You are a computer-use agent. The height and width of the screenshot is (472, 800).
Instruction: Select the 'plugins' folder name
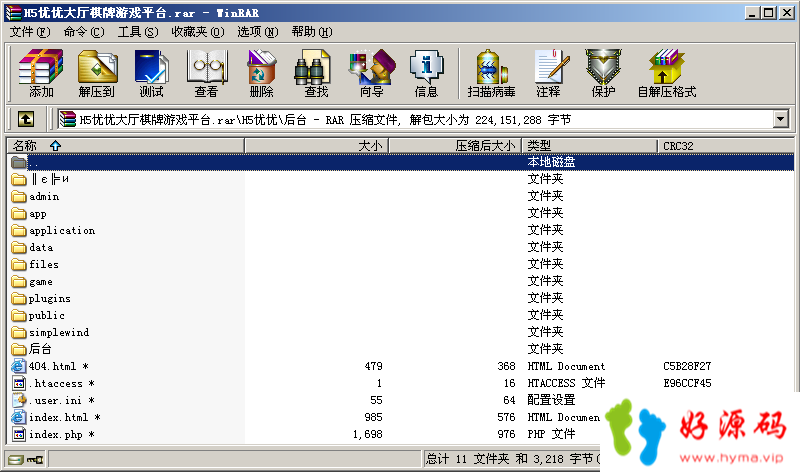click(49, 299)
